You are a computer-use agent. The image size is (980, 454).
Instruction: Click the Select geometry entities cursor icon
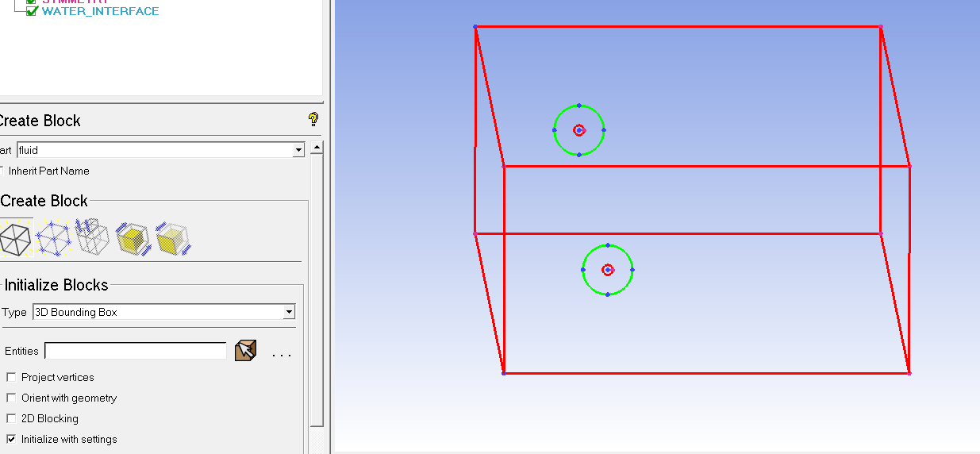tap(246, 350)
